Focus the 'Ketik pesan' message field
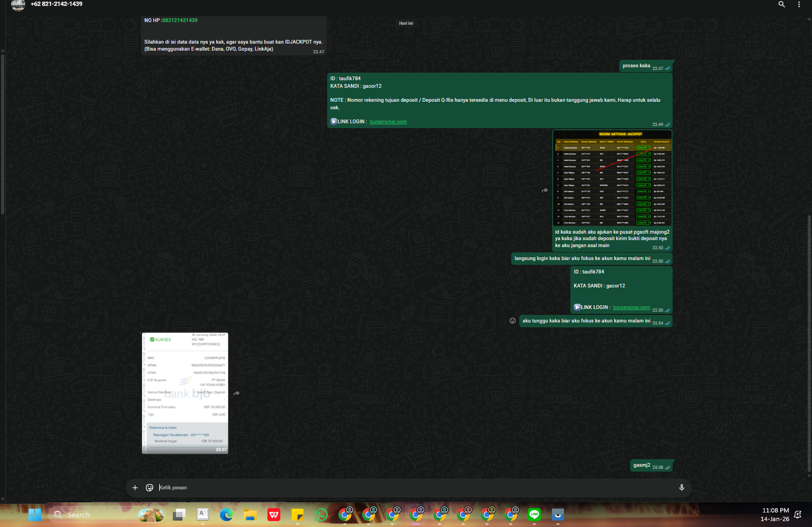 pyautogui.click(x=414, y=488)
